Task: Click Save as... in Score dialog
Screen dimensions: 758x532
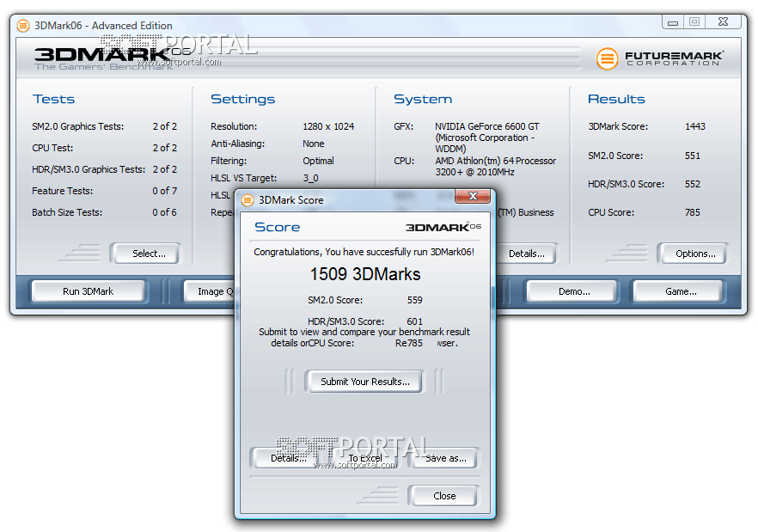Action: [445, 458]
